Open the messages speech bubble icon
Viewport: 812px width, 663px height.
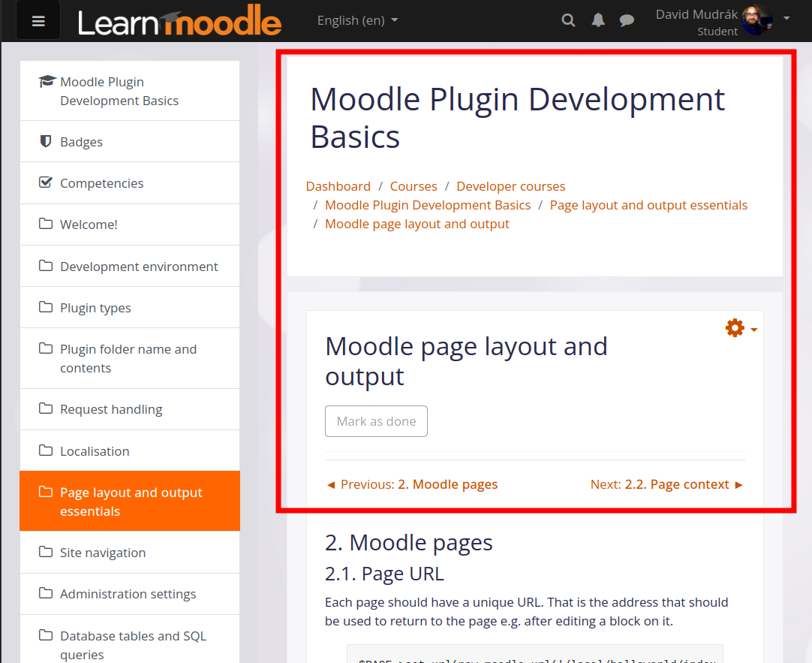(x=627, y=20)
